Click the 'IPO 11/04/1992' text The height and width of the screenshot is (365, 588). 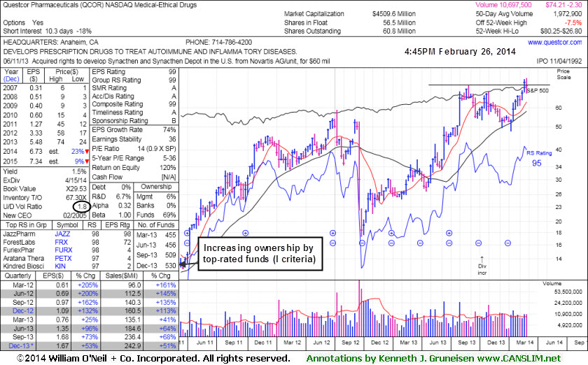(559, 61)
